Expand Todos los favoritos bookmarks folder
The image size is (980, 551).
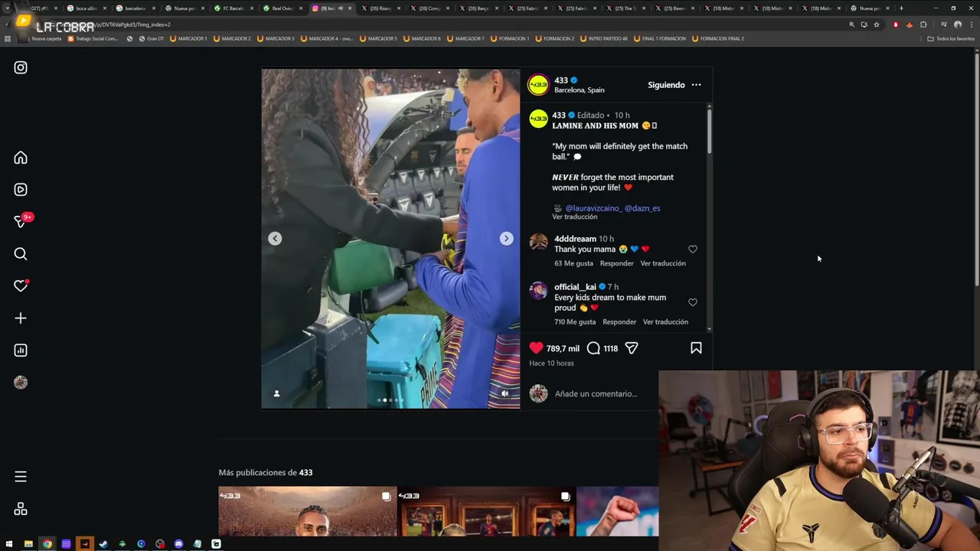(950, 38)
